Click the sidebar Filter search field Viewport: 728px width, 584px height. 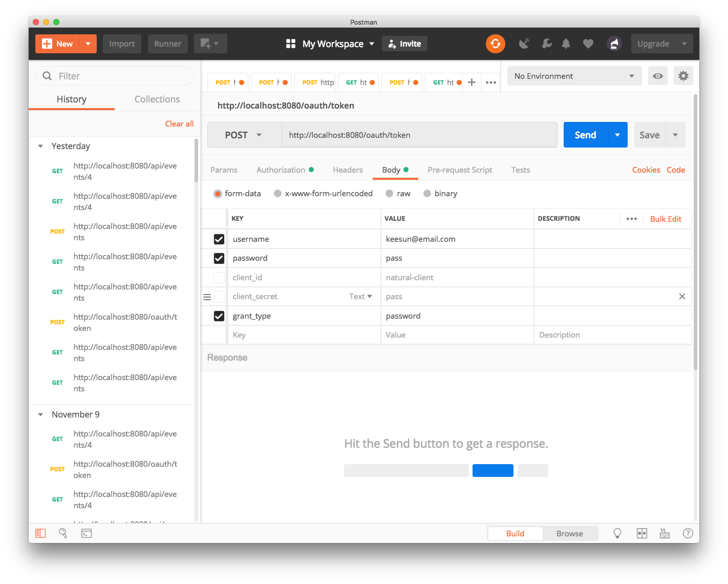point(115,76)
